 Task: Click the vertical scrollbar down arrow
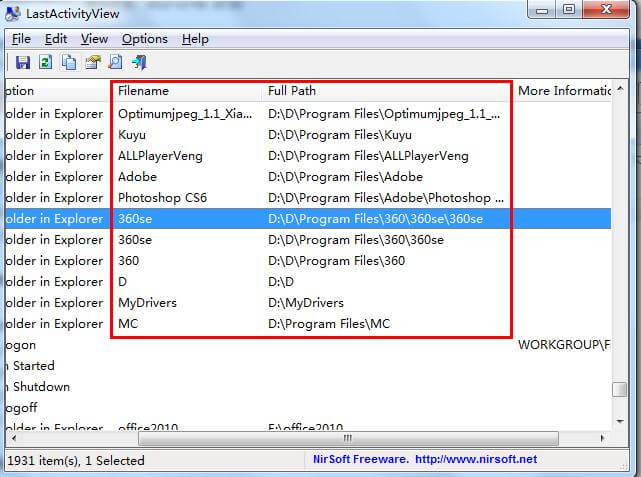(x=620, y=421)
